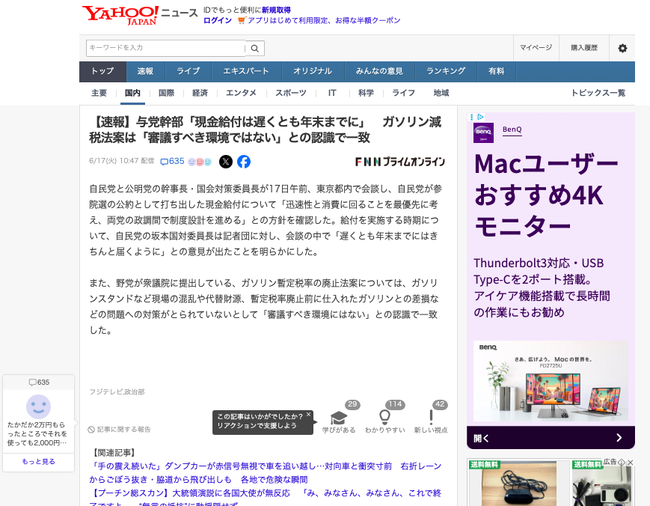650x506 pixels.
Task: Click the arrow on the 開く ad button
Action: pos(618,438)
